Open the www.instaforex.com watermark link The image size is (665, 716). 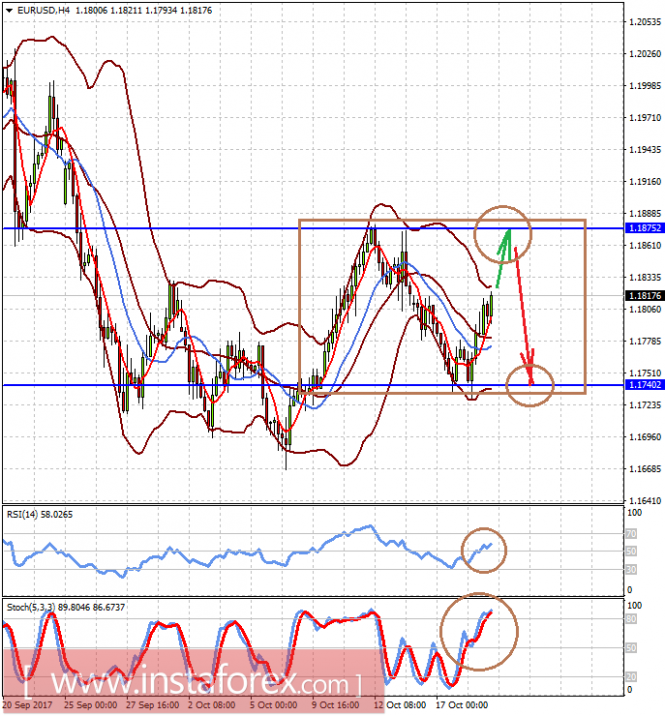(193, 684)
